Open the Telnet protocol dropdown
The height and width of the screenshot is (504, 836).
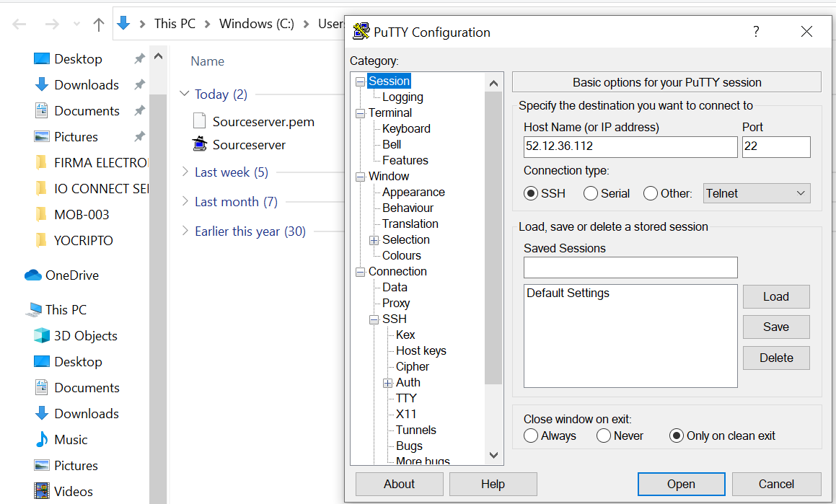click(757, 193)
